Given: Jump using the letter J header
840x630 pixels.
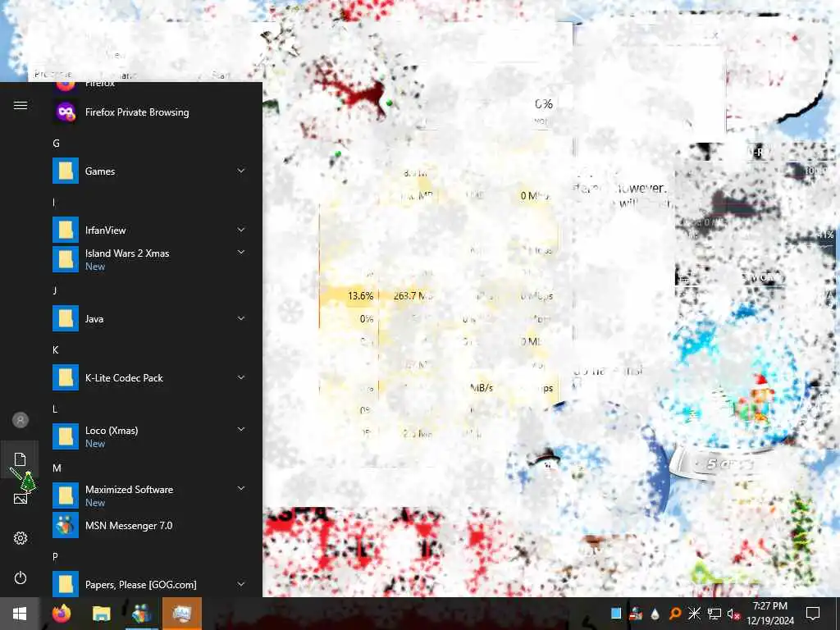Looking at the screenshot, I should [55, 290].
